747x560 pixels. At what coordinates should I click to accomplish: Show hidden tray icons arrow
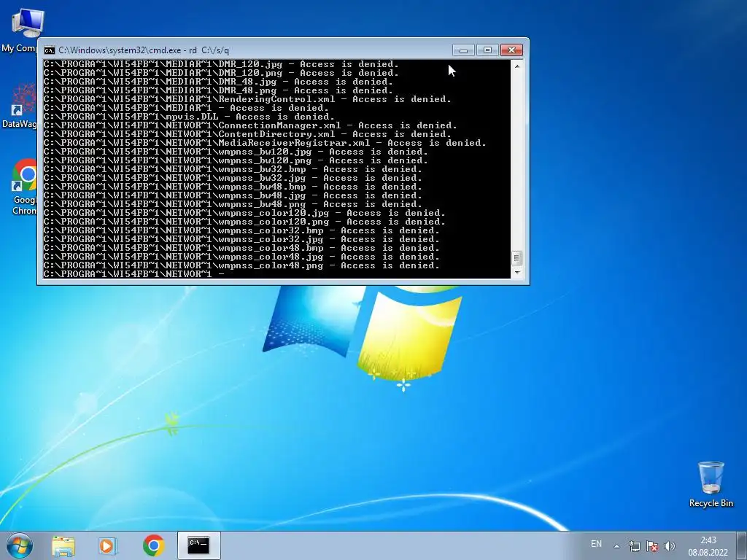click(616, 546)
